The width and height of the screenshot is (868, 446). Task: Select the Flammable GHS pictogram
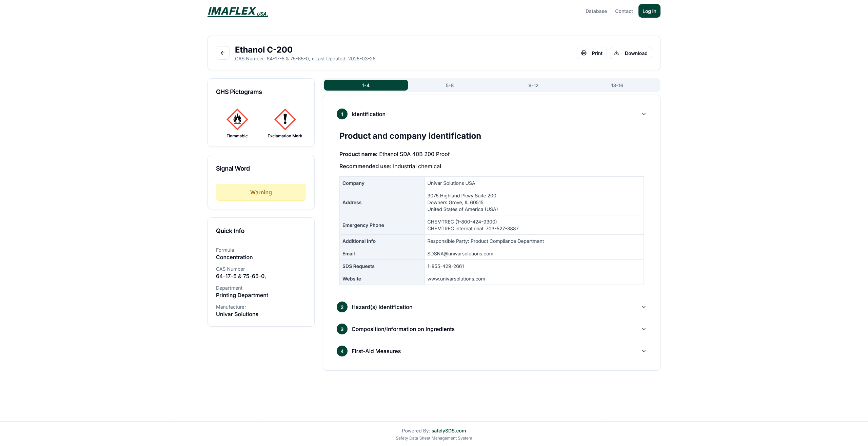pos(237,119)
